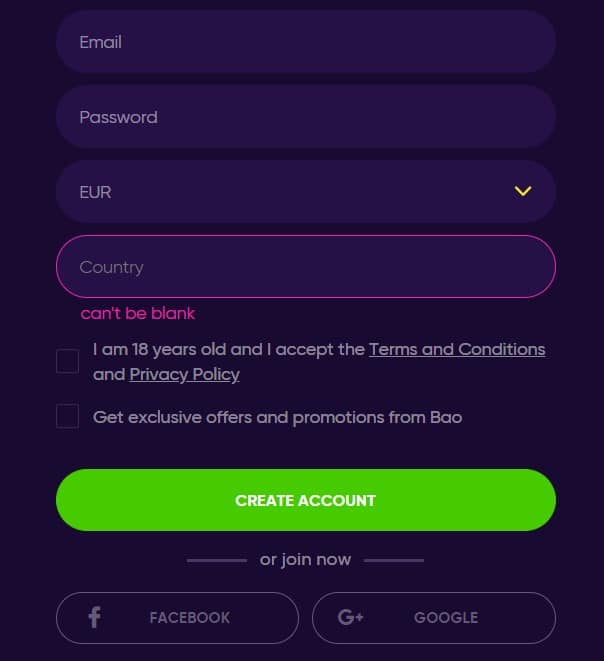Screen dimensions: 604x661
Task: Open the EUR currency dropdown
Action: click(306, 191)
